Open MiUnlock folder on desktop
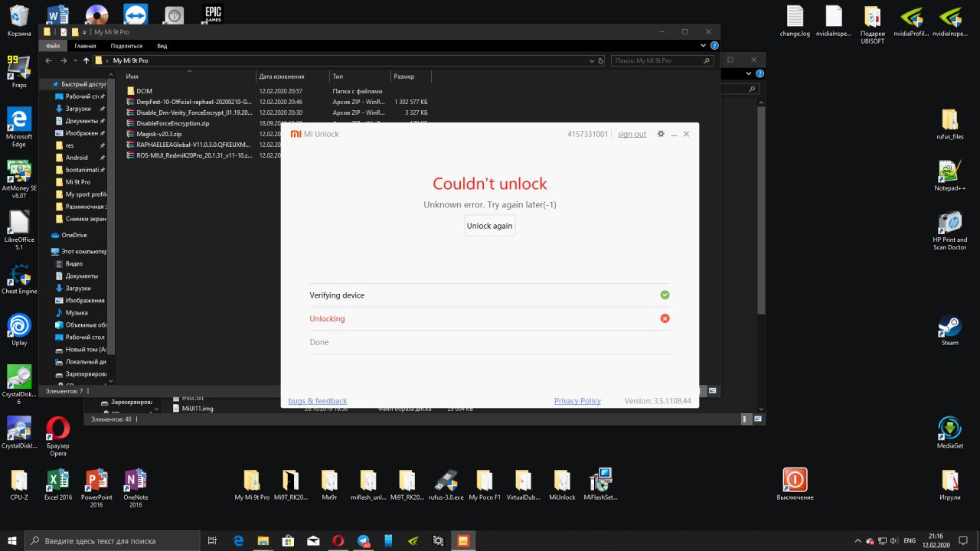The width and height of the screenshot is (980, 551). click(562, 484)
